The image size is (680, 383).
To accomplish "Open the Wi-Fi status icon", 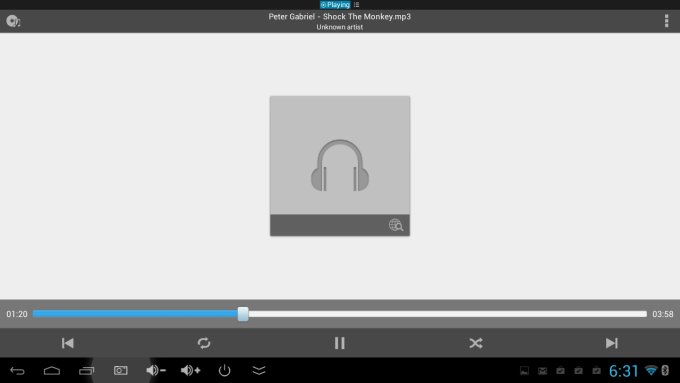I will tap(651, 370).
